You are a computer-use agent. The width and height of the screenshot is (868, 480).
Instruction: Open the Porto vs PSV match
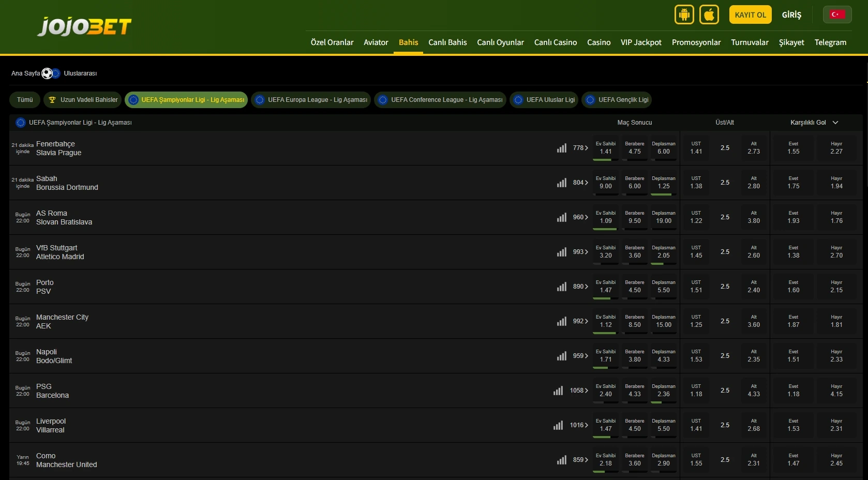(45, 287)
